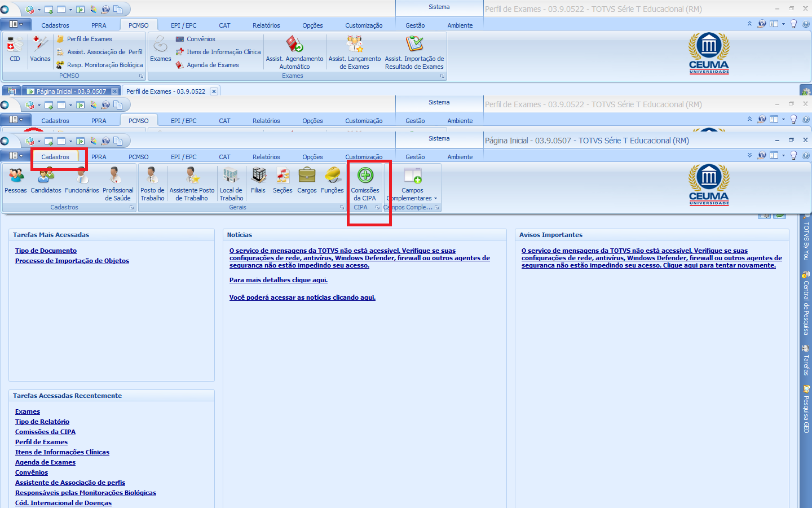The height and width of the screenshot is (508, 812).
Task: Launch Assist. Associação de Perfil
Action: pyautogui.click(x=99, y=52)
